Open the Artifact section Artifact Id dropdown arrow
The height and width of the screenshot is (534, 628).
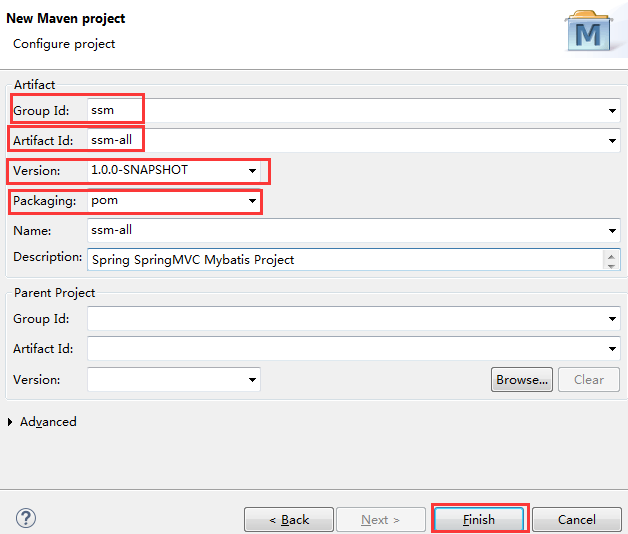click(x=612, y=141)
